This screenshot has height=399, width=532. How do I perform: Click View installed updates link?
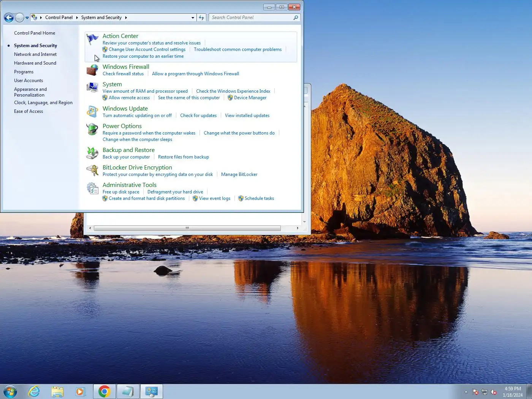coord(247,116)
